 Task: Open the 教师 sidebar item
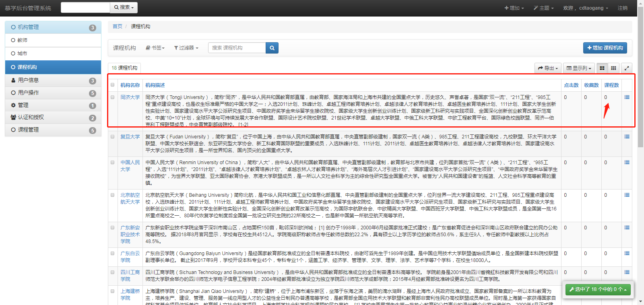coord(53,40)
